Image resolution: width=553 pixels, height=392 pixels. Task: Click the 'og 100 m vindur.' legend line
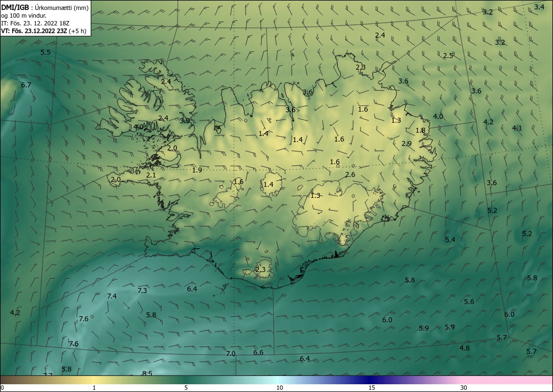click(24, 15)
